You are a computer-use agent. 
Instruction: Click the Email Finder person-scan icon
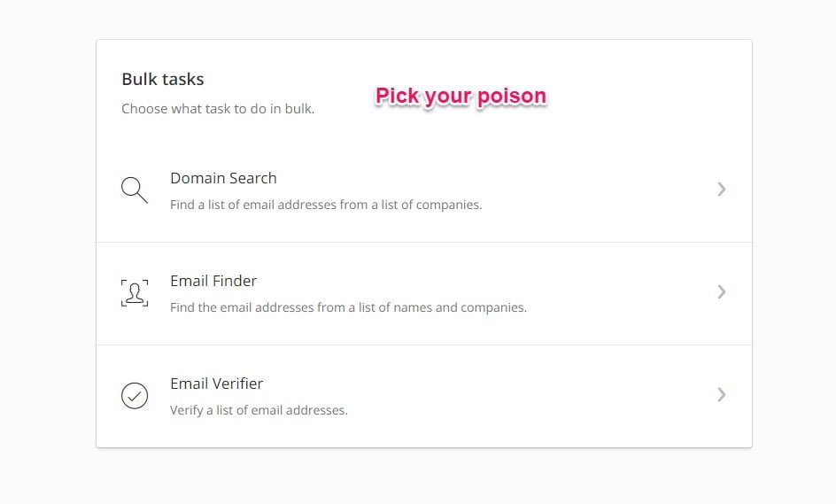pos(135,293)
